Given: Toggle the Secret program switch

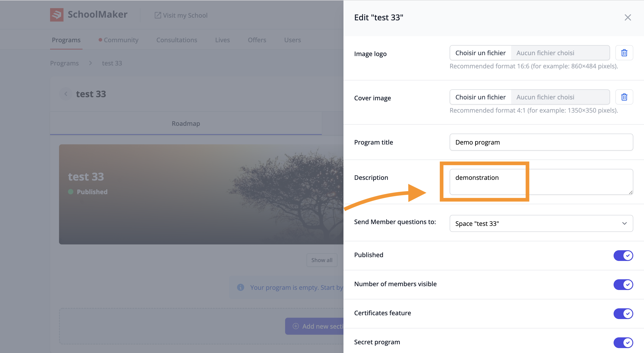Looking at the screenshot, I should tap(623, 342).
